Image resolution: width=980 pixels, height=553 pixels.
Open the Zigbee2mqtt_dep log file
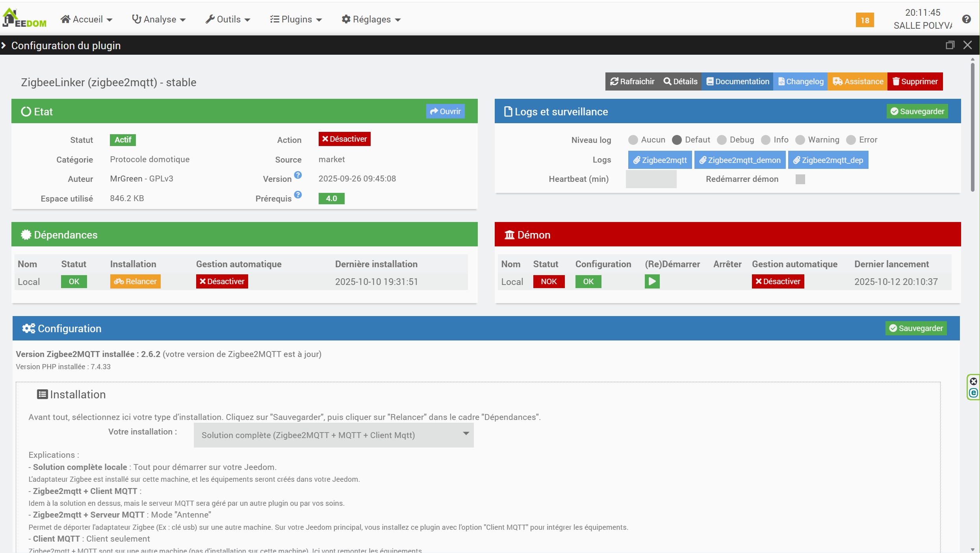pyautogui.click(x=828, y=160)
